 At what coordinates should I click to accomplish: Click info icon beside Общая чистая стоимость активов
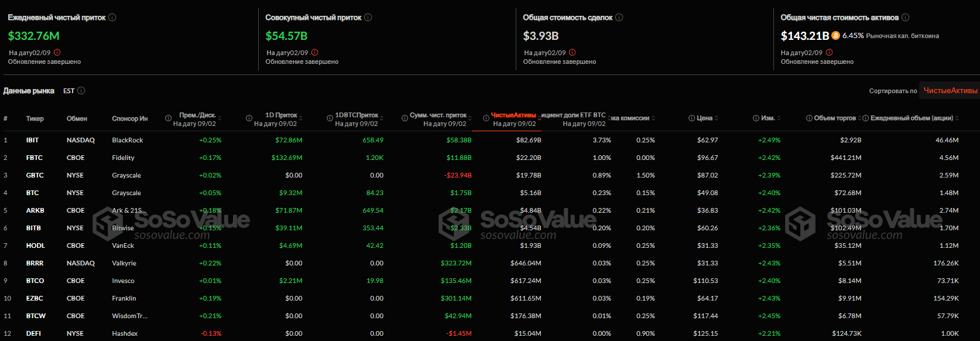click(906, 18)
